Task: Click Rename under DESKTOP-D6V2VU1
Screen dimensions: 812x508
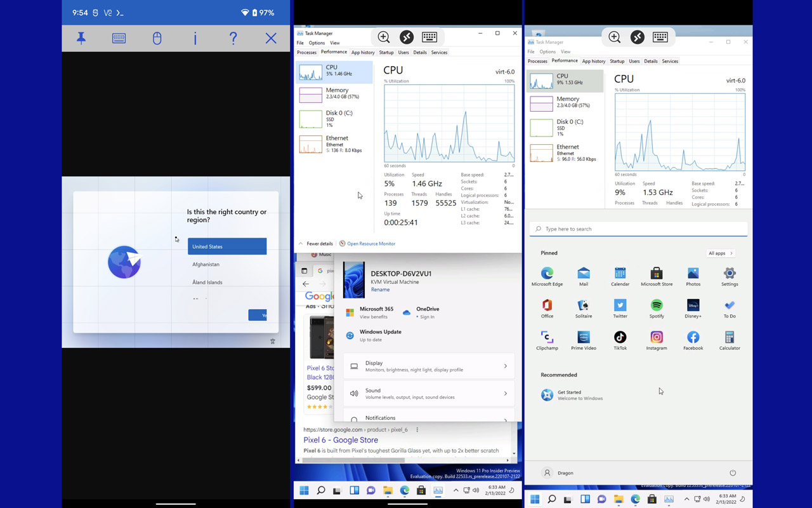Action: pos(380,290)
